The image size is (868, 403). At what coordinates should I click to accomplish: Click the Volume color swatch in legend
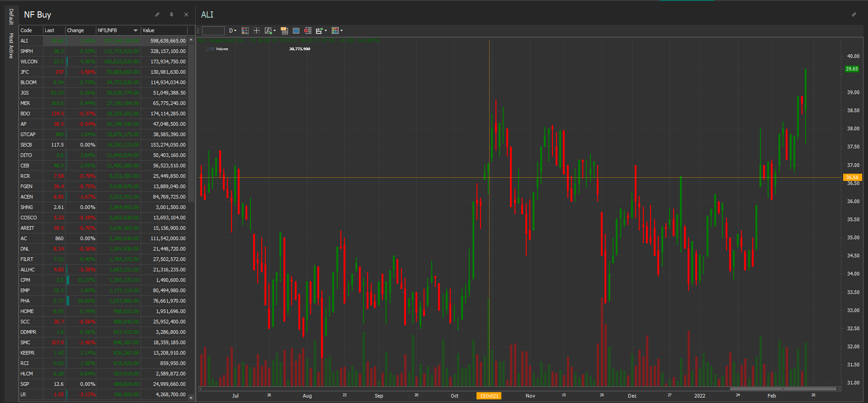212,49
